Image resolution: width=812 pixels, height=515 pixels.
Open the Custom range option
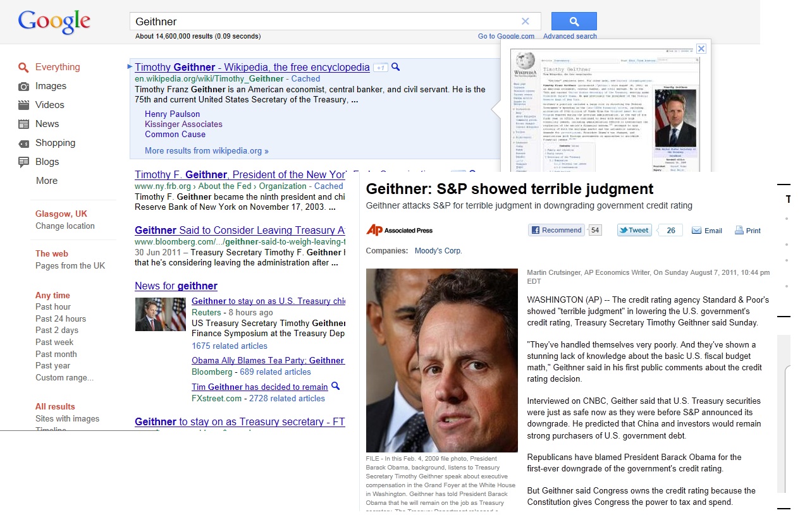(x=65, y=378)
